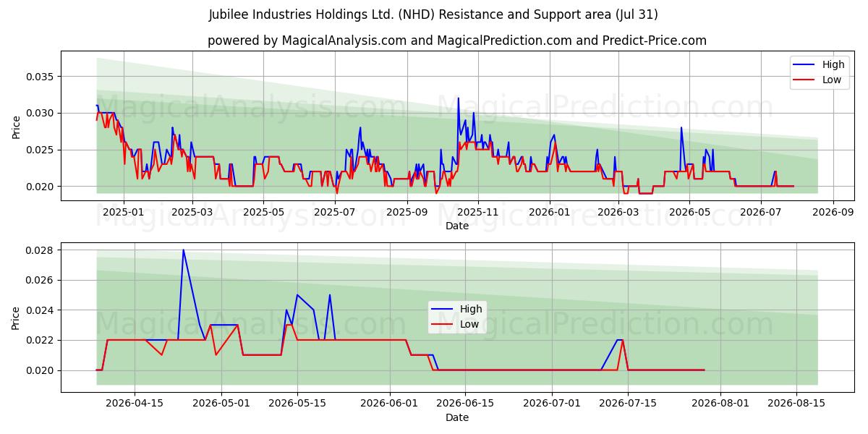868x434 pixels.
Task: Click the 2026-05 date tick label
Action: point(689,212)
